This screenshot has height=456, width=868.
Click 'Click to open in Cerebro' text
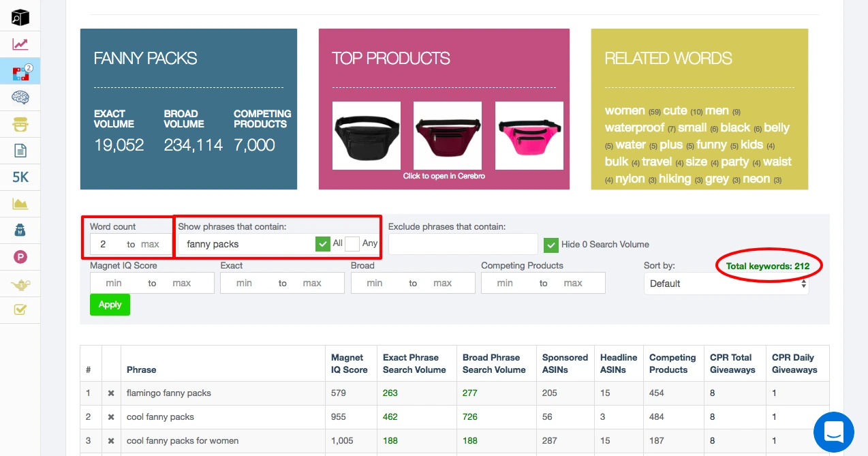[x=444, y=176]
